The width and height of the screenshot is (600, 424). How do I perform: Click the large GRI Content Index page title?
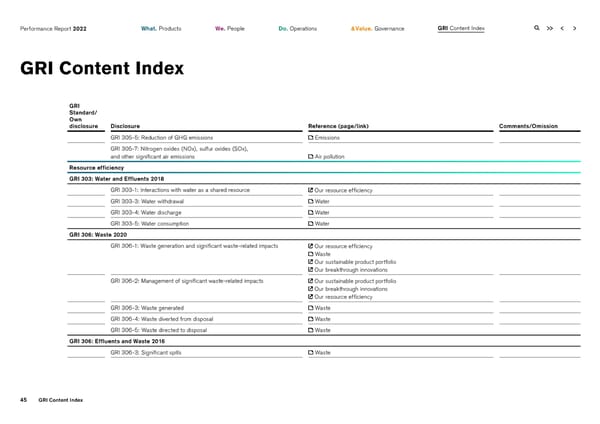pyautogui.click(x=102, y=68)
